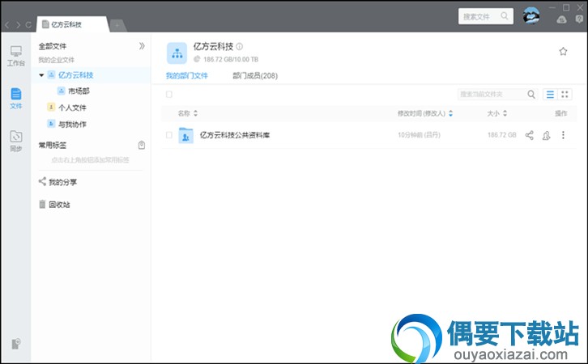Click the magnifier in the top 搜索文件 box
This screenshot has height=364, width=588.
[505, 16]
